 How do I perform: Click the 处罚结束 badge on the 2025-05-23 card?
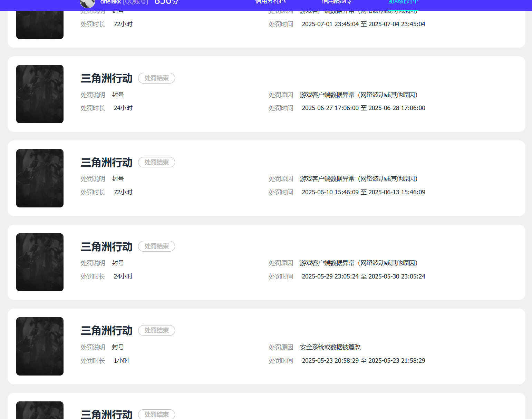[156, 331]
